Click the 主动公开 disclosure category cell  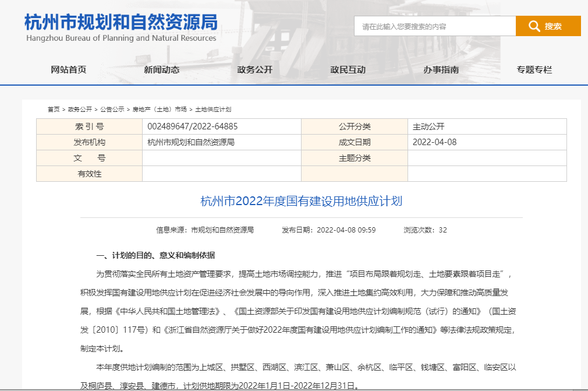(x=428, y=126)
